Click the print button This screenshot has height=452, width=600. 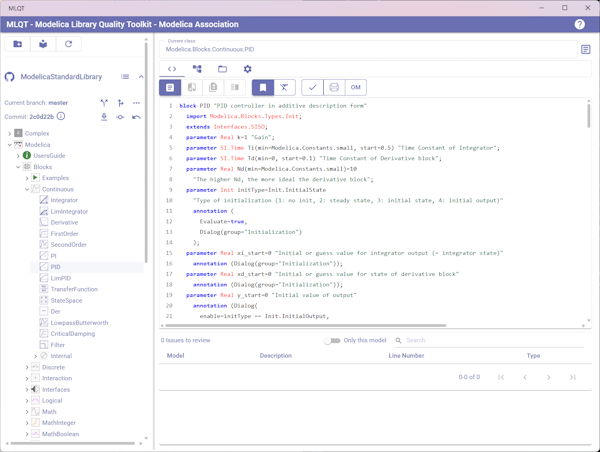(x=334, y=88)
